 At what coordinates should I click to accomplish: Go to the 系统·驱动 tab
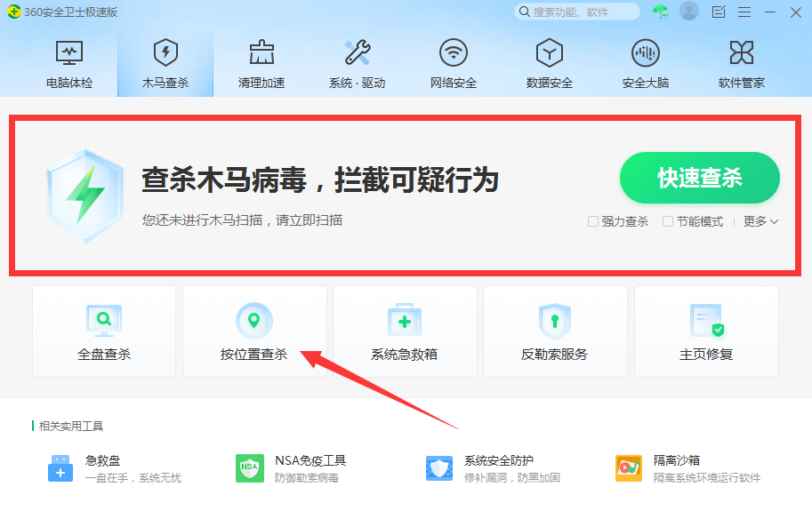pyautogui.click(x=357, y=64)
